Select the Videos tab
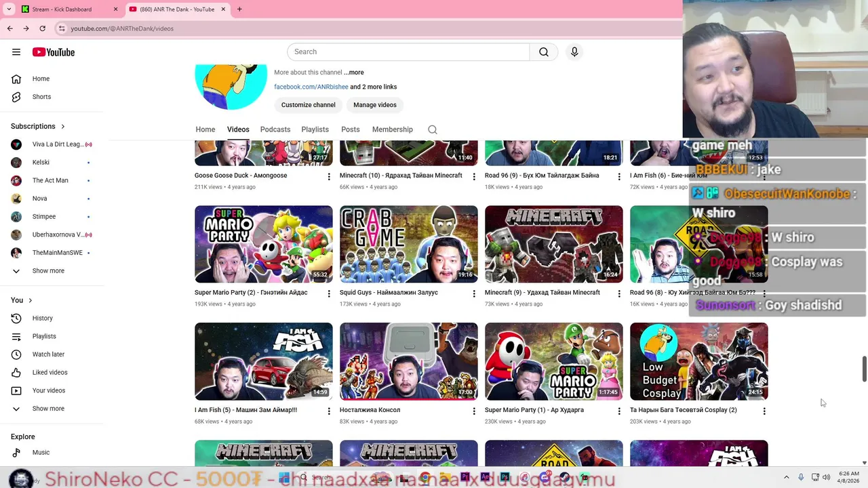868x488 pixels. (238, 129)
